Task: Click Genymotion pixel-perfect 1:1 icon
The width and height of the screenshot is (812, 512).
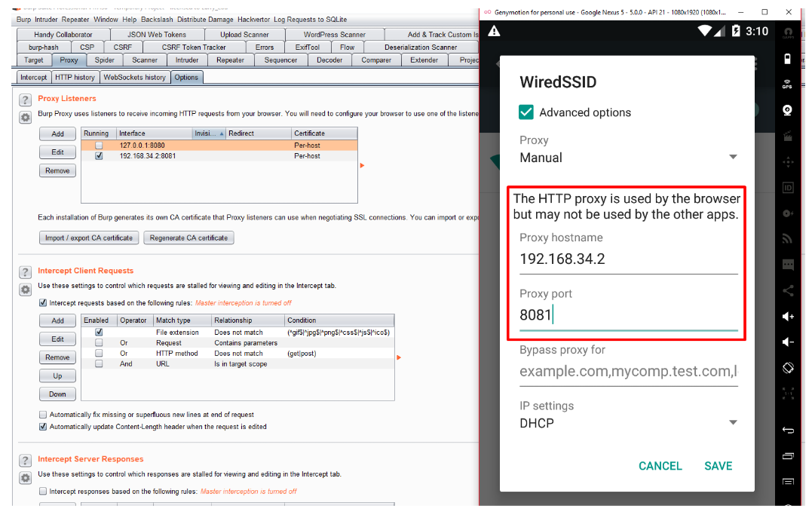Action: (x=788, y=394)
